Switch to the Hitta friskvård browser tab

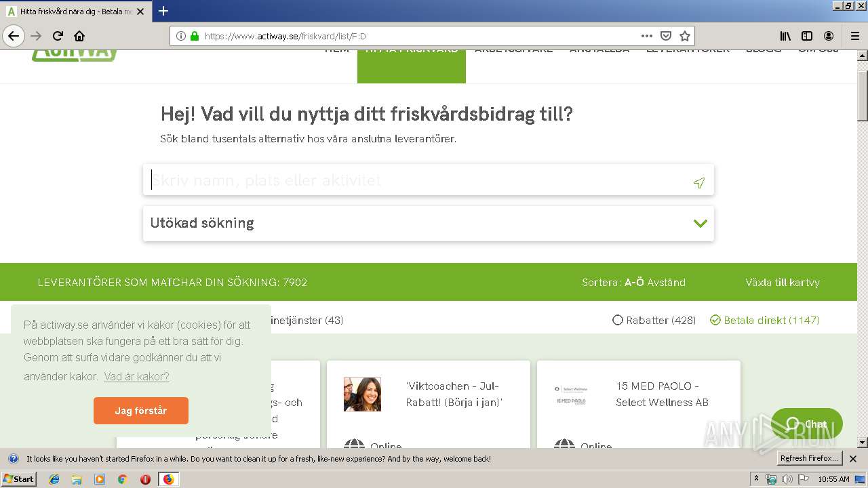[75, 12]
